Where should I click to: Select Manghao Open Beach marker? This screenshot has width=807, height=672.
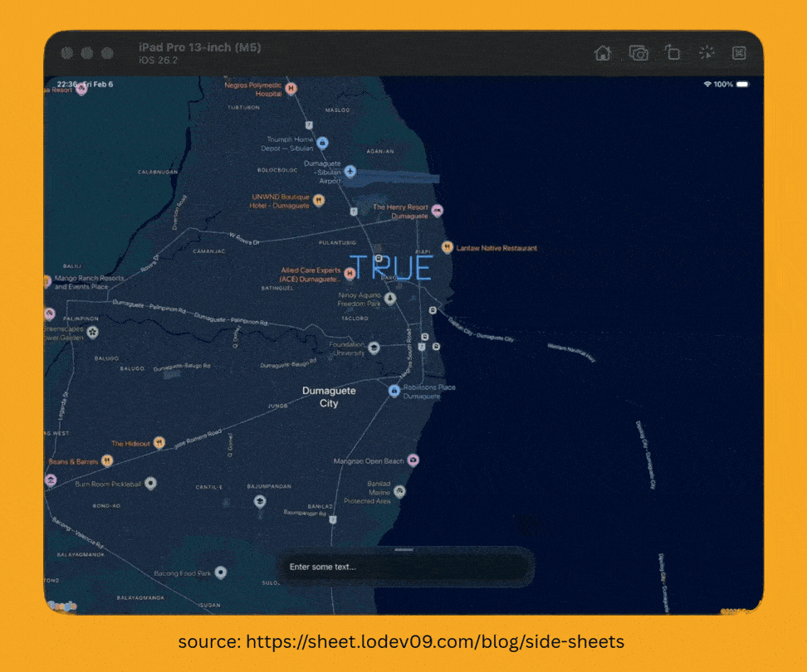pyautogui.click(x=413, y=460)
